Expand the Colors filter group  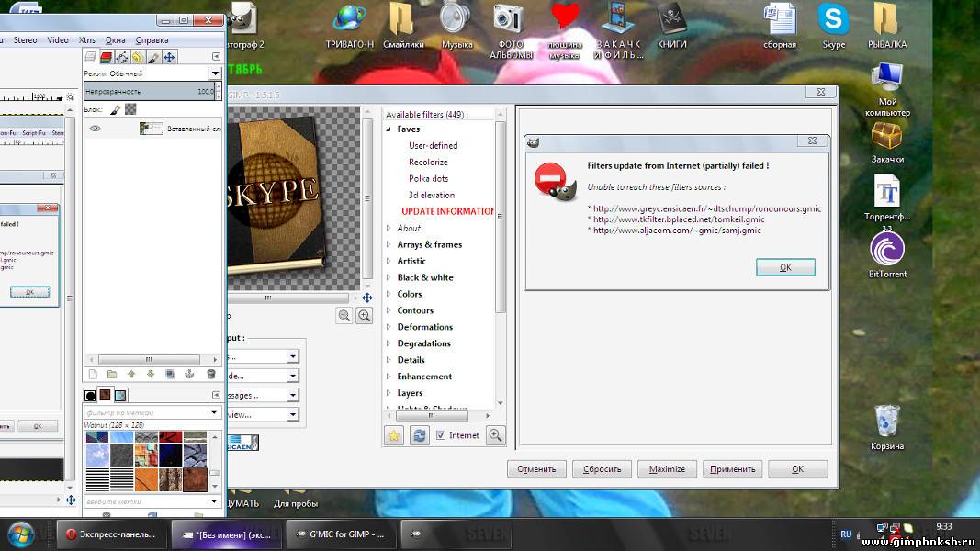pos(389,294)
